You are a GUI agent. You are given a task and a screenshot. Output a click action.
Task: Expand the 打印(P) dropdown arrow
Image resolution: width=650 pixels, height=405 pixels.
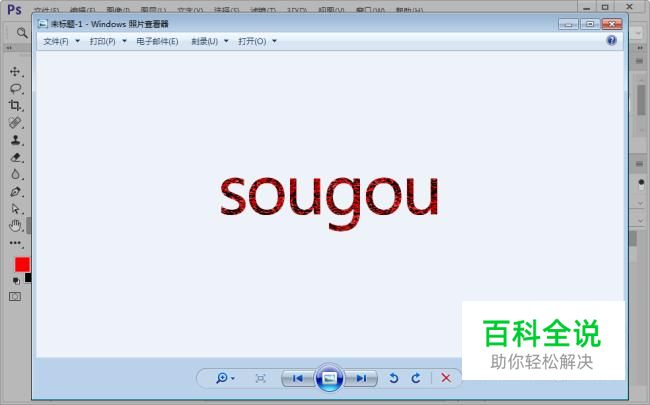point(124,41)
